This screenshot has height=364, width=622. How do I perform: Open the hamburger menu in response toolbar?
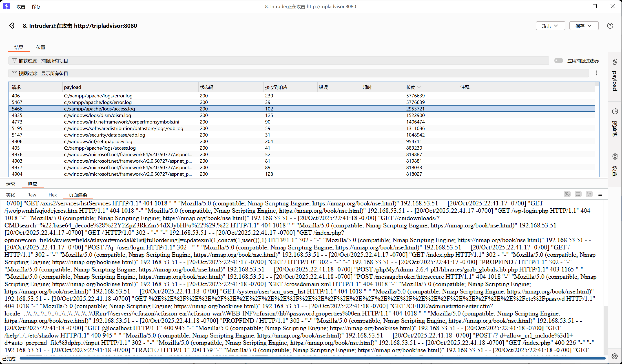tap(601, 194)
